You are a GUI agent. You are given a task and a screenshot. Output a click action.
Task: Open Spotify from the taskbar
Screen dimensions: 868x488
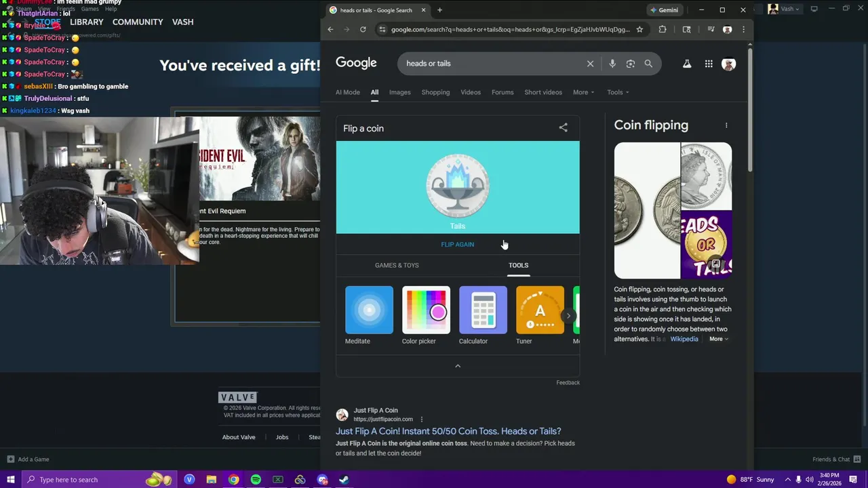[256, 480]
